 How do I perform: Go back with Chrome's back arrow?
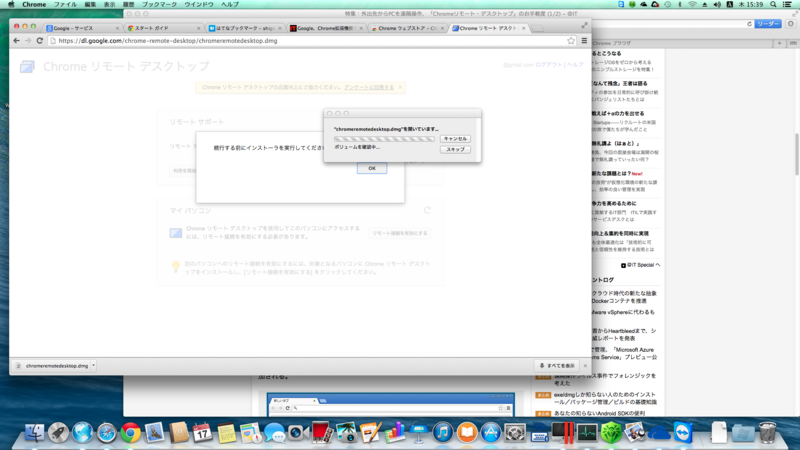click(16, 41)
